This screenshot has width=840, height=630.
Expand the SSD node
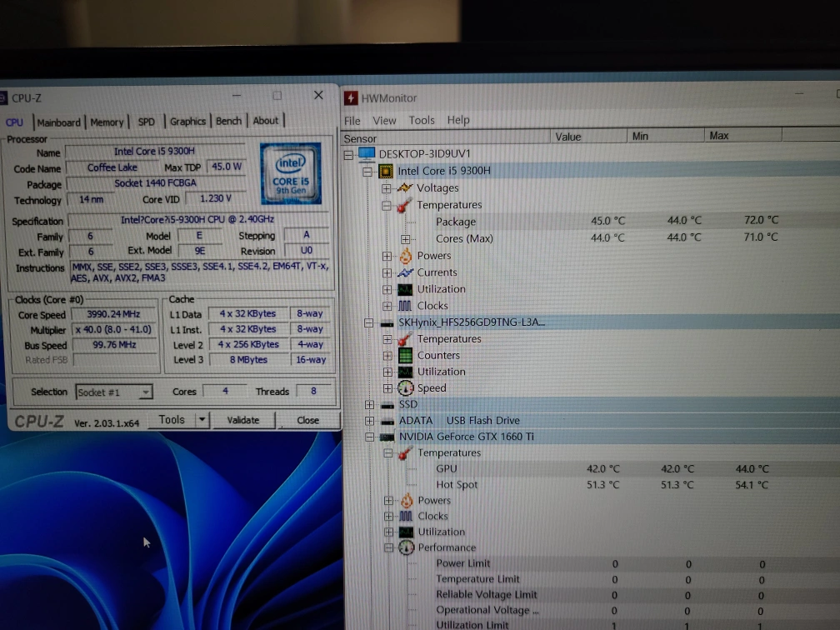(369, 404)
